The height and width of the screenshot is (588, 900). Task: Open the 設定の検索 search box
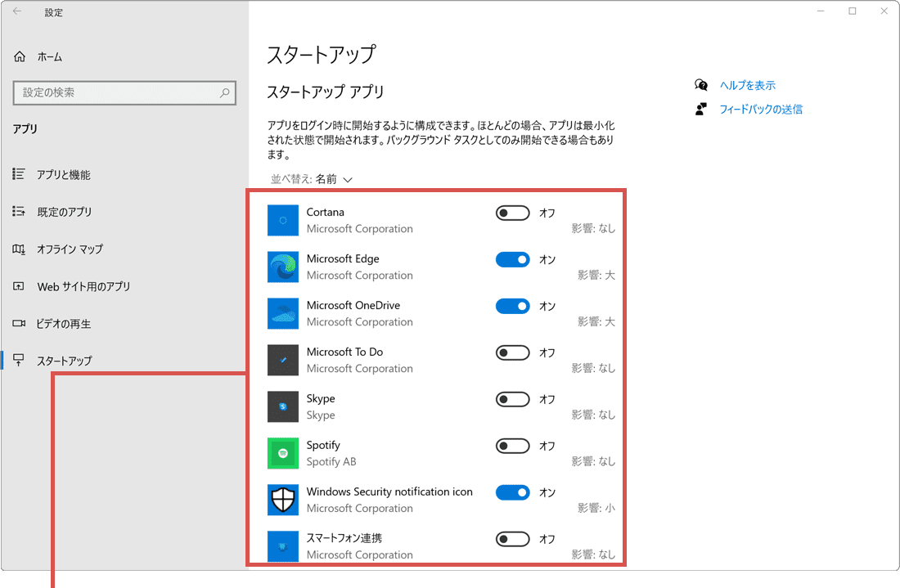pyautogui.click(x=124, y=93)
